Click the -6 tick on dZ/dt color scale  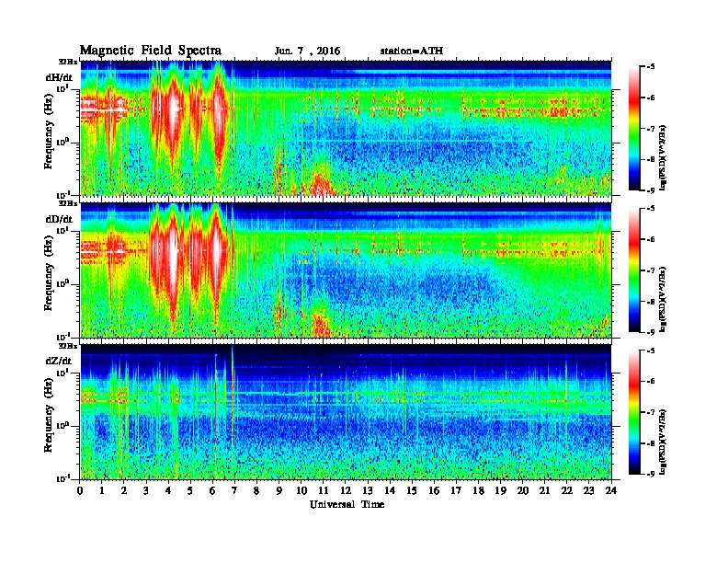point(651,381)
